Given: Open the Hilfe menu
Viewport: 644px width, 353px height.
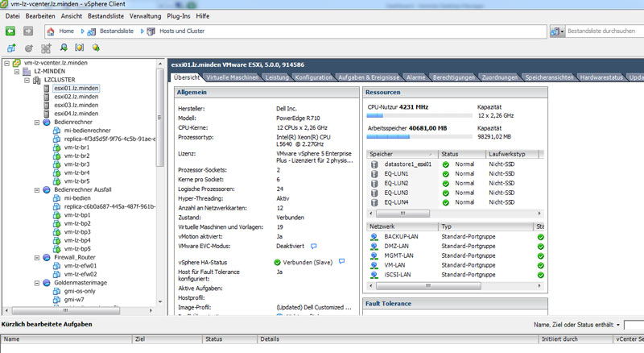Looking at the screenshot, I should [203, 16].
